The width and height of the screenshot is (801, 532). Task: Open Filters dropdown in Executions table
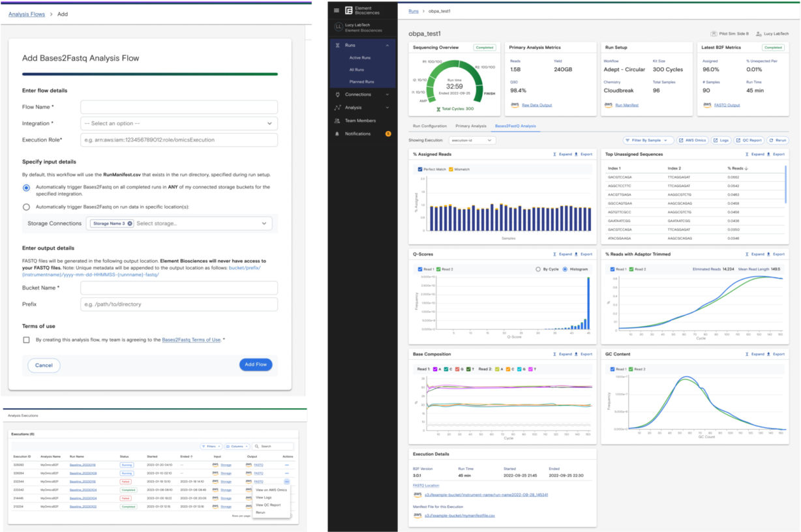[x=211, y=447]
